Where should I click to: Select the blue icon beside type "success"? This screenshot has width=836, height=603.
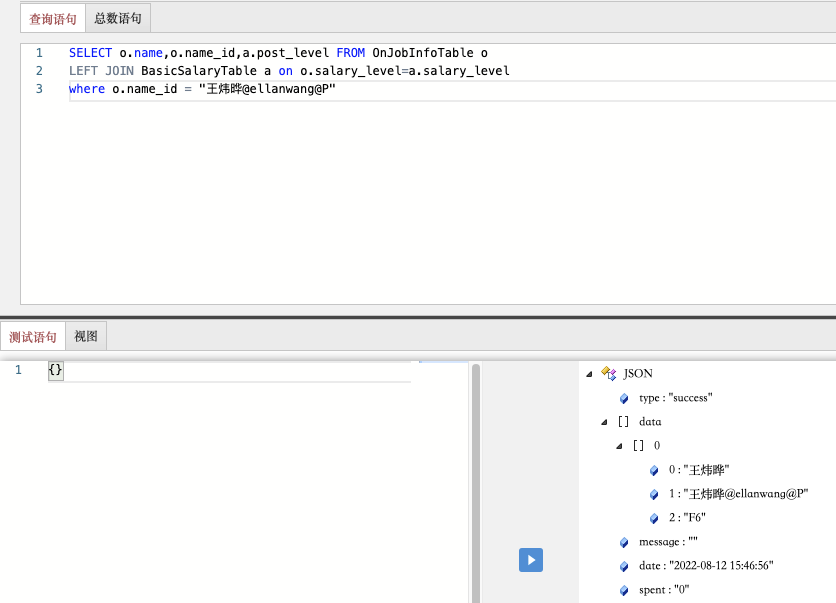(624, 398)
